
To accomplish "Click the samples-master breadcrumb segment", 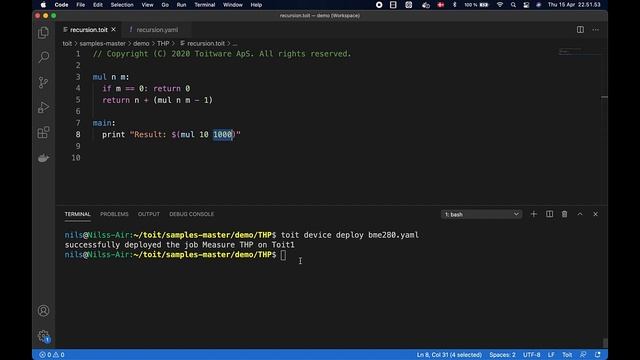I will pos(102,43).
